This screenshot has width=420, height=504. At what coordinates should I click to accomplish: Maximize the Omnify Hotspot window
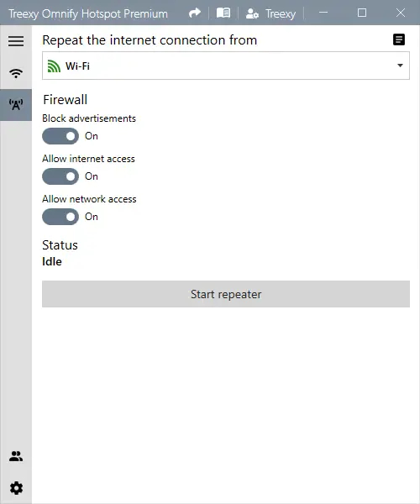(362, 13)
